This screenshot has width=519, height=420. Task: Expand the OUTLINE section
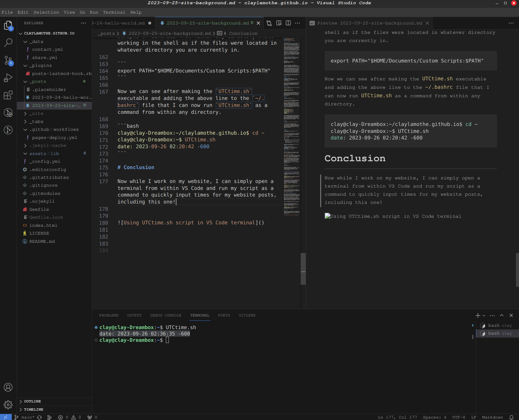[x=32, y=401]
